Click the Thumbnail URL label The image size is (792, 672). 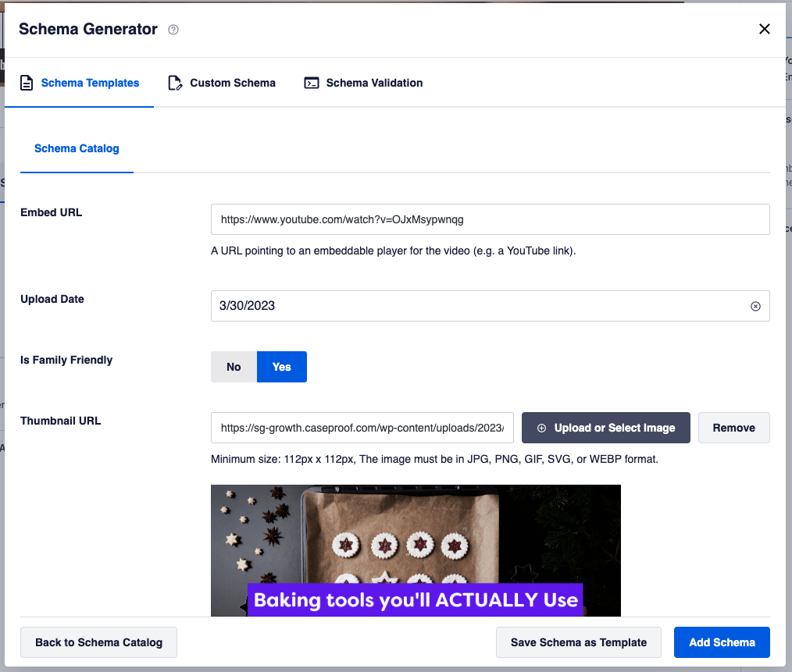tap(61, 421)
